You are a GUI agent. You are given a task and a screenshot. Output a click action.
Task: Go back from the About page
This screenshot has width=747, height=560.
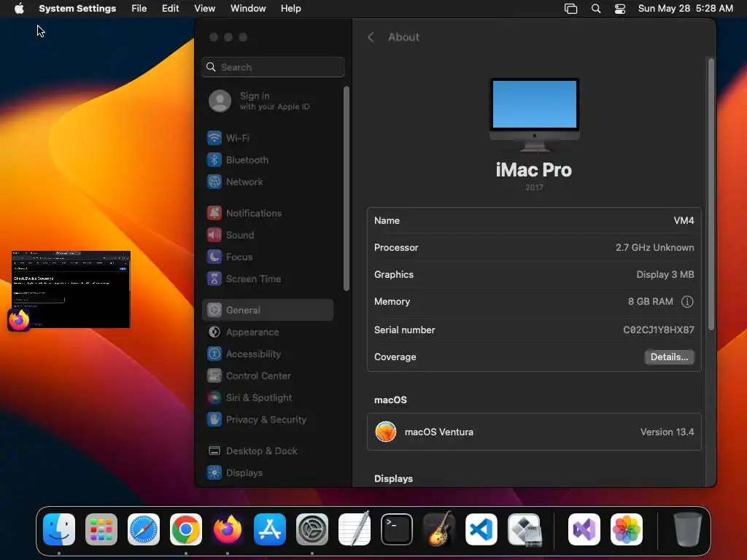pos(371,37)
